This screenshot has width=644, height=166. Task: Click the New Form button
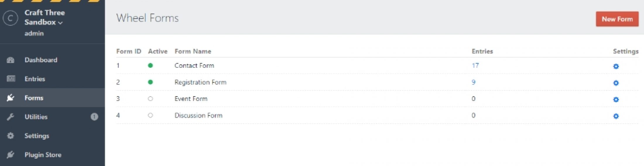point(617,19)
